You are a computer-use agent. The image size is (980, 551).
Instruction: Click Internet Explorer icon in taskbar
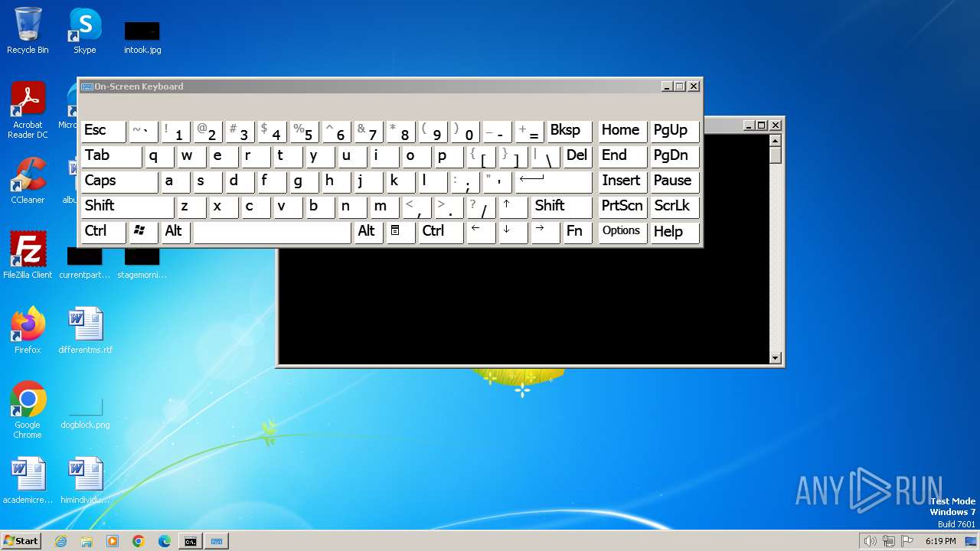(x=61, y=541)
